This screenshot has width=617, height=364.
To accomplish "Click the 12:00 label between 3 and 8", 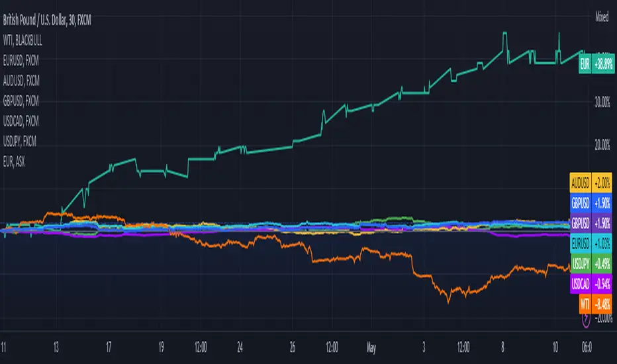I will pos(463,347).
